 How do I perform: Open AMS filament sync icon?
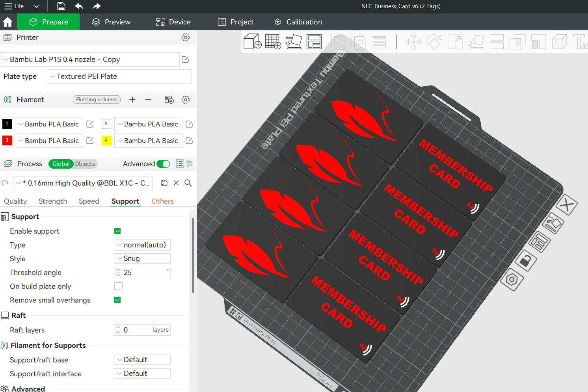pos(169,100)
